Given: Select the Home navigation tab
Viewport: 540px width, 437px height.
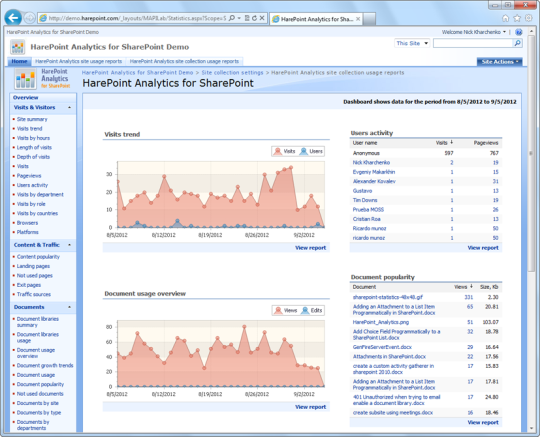Looking at the screenshot, I should [x=19, y=61].
